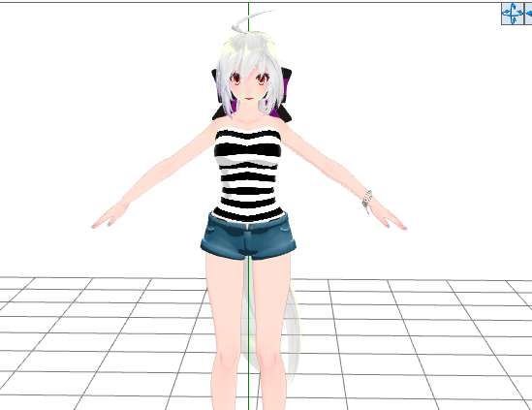The height and width of the screenshot is (410, 532).
Task: Click the model's right red eye
Action: click(235, 79)
